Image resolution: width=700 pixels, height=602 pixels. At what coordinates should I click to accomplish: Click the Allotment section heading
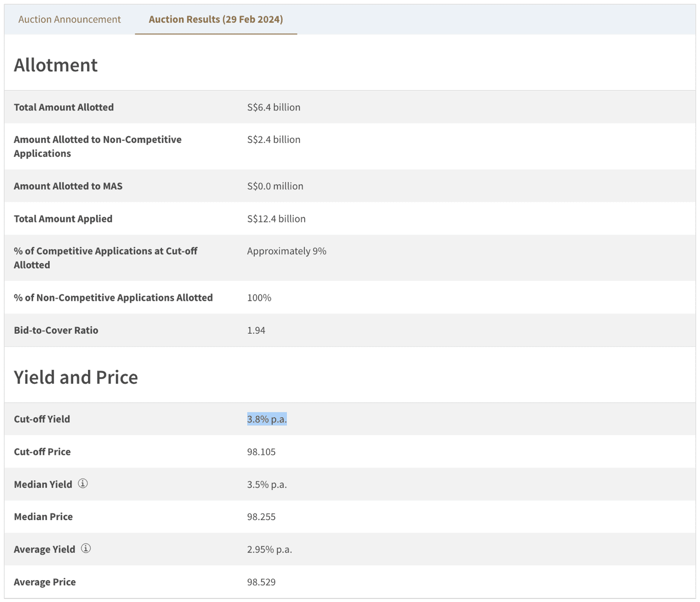pos(56,65)
